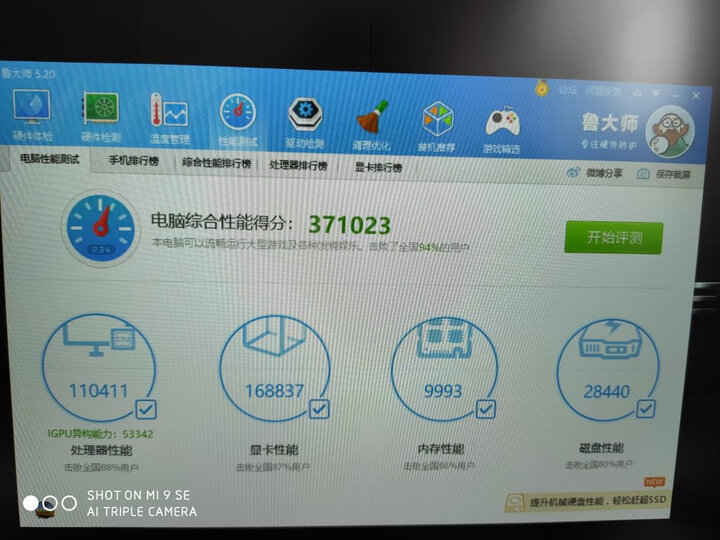Click the green 开始评测 button
The height and width of the screenshot is (540, 720).
tap(613, 237)
